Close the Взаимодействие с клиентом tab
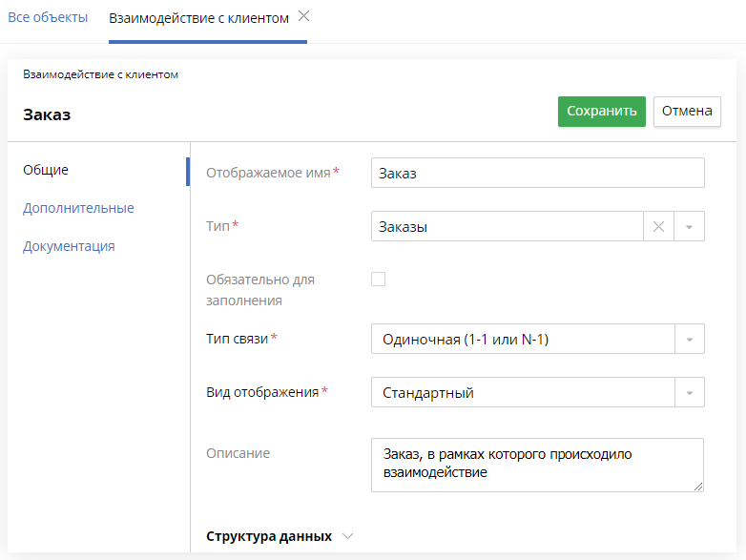The height and width of the screenshot is (560, 746). coord(303,16)
